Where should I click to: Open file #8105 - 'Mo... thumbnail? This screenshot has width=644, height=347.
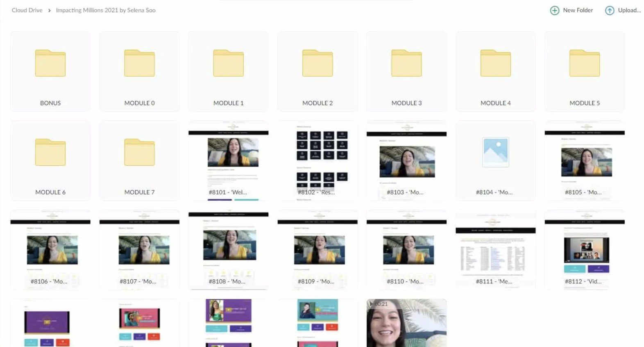[x=585, y=160]
